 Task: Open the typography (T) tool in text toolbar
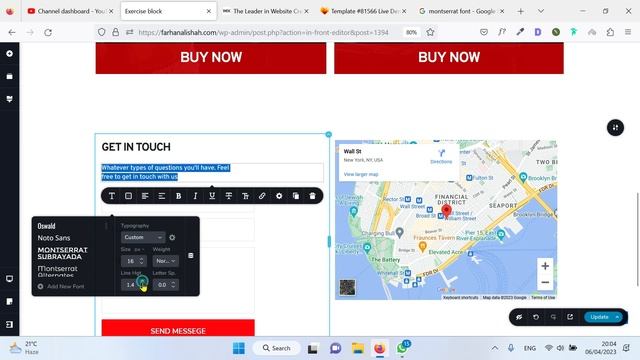coord(112,196)
